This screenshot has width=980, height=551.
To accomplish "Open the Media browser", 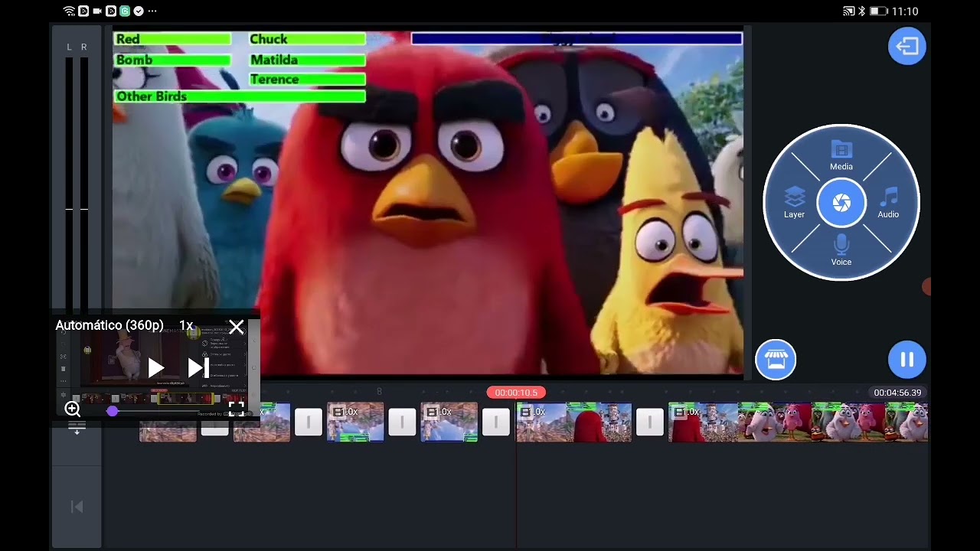I will [x=841, y=155].
